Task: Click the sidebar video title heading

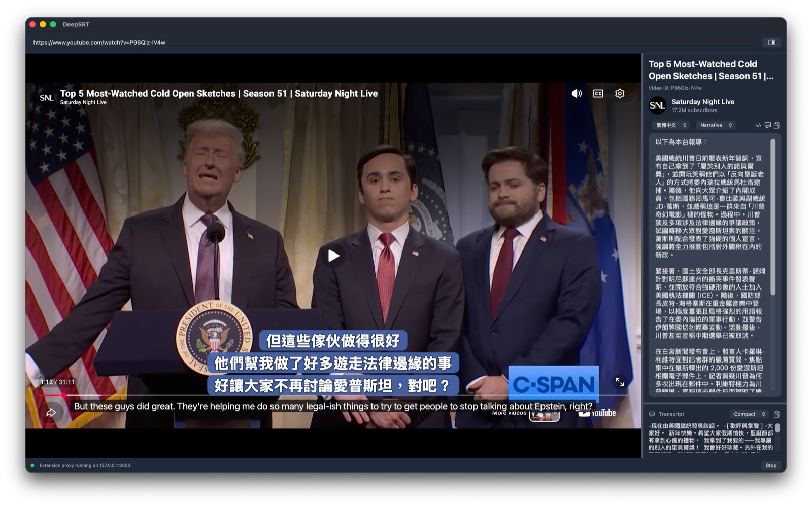Action: 711,70
